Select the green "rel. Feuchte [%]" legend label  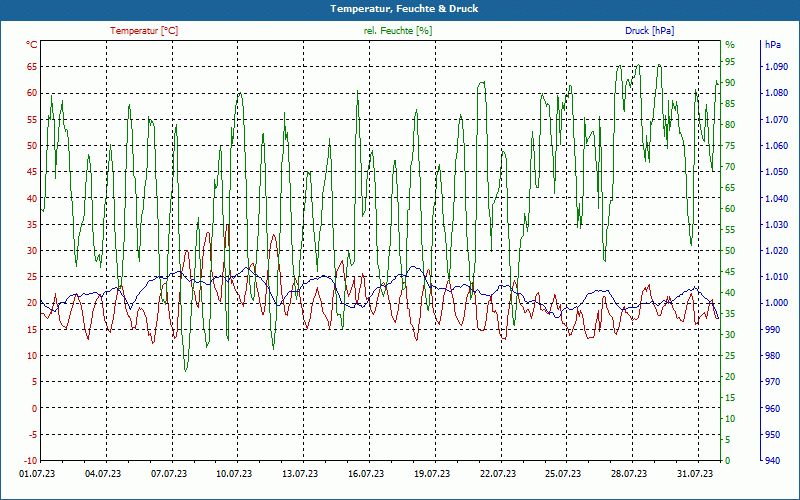(397, 31)
